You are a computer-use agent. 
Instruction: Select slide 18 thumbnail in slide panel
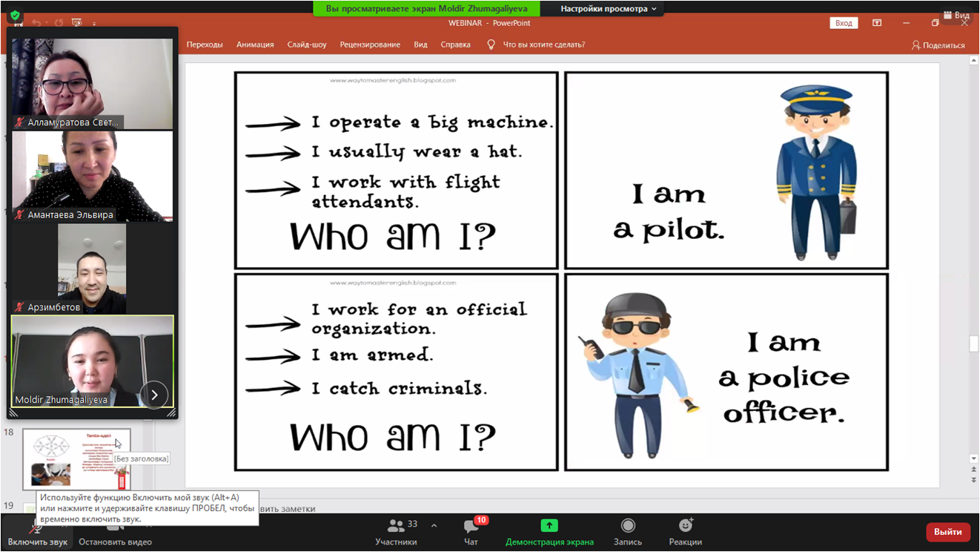pyautogui.click(x=76, y=459)
